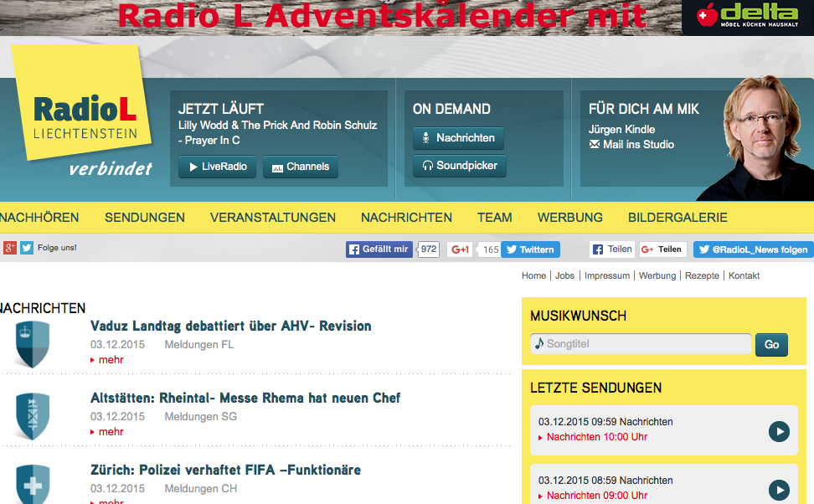This screenshot has width=814, height=504.
Task: Play the 08:59 Nachrichten broadcast
Action: point(779,490)
